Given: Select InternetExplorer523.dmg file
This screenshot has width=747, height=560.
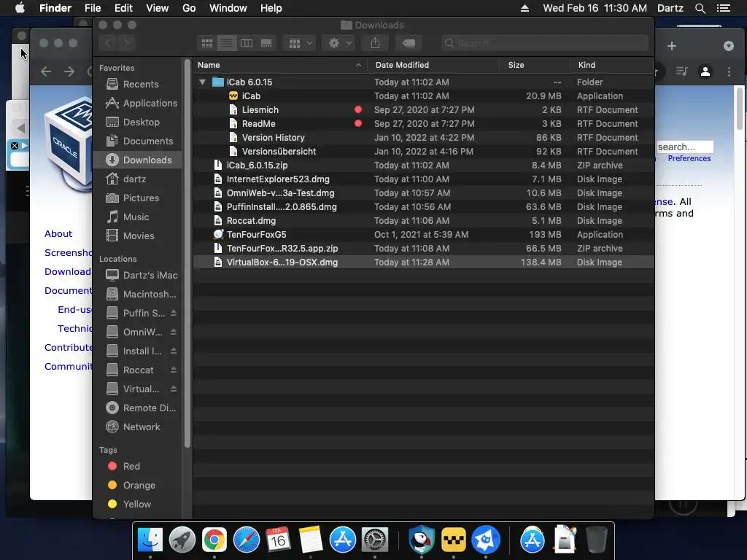Looking at the screenshot, I should 423,179.
